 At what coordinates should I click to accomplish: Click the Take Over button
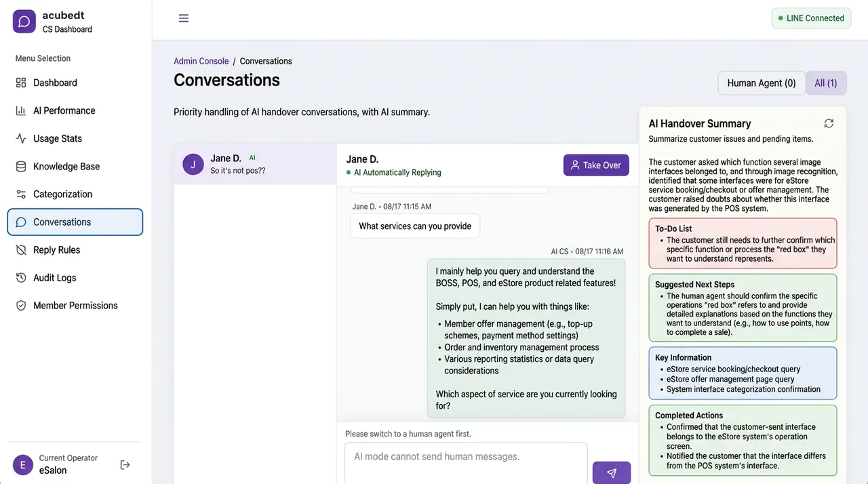click(x=596, y=165)
